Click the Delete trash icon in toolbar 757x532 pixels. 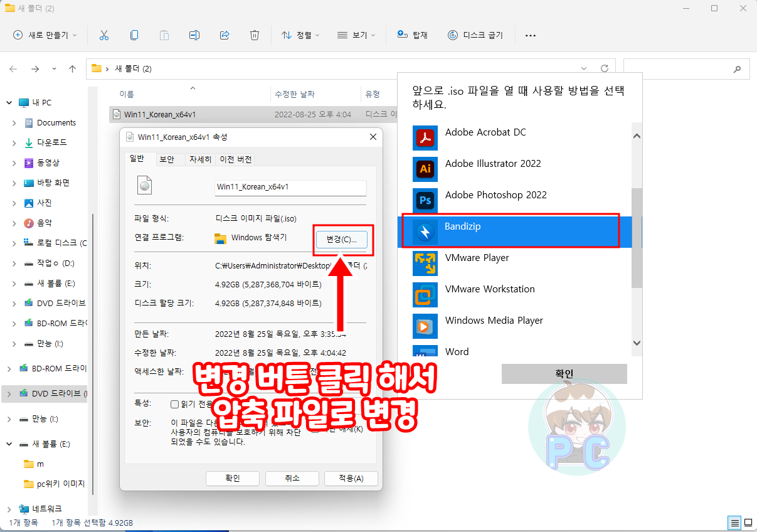click(x=255, y=35)
